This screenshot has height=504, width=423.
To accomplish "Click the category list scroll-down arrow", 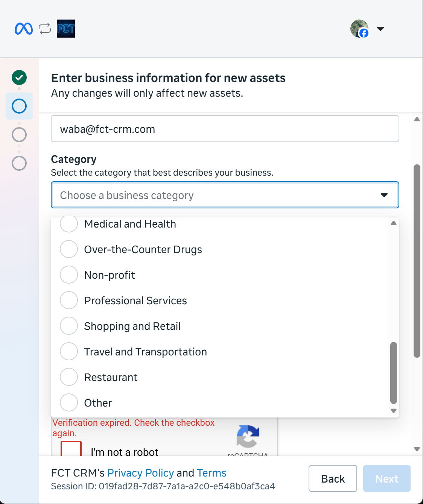I will tap(394, 411).
